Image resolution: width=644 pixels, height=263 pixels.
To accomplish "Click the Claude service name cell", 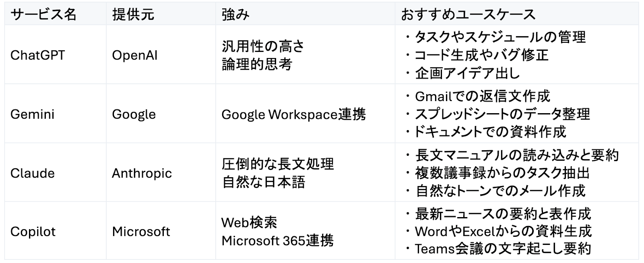I will (32, 173).
